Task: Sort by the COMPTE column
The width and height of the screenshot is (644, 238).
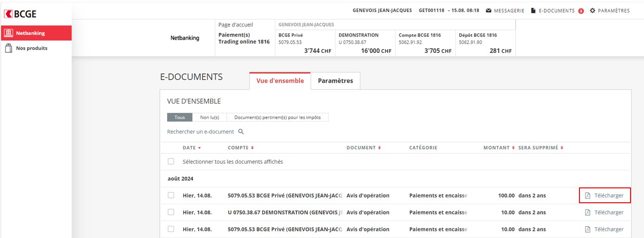Action: point(241,148)
